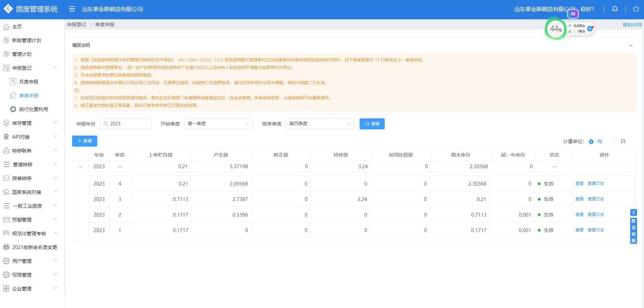Open 月度申报 in the sidebar

click(29, 82)
